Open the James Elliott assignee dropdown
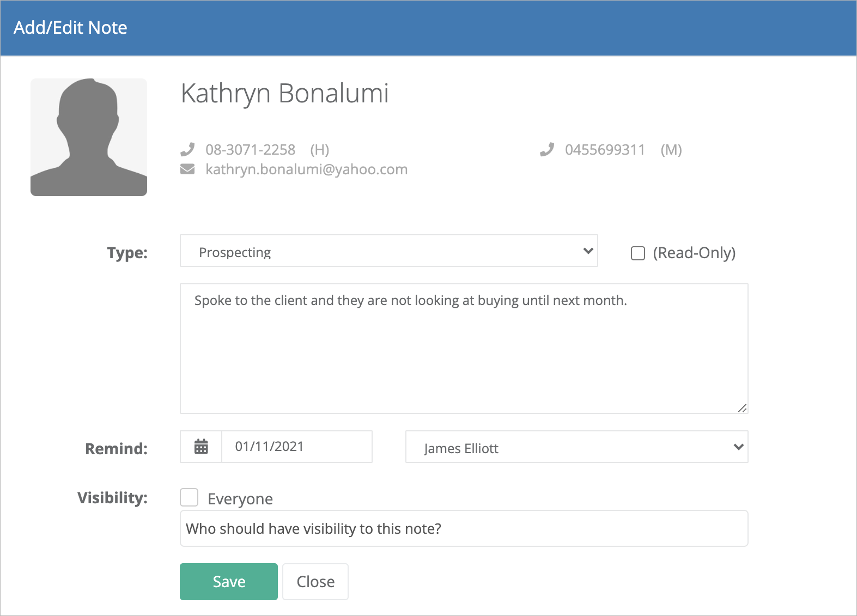Screen dimensions: 857x616 [577, 447]
